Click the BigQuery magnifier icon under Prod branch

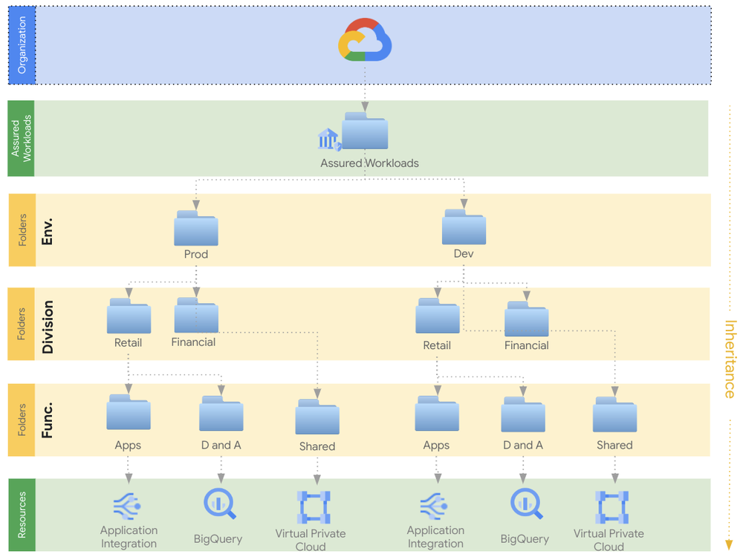[x=218, y=503]
